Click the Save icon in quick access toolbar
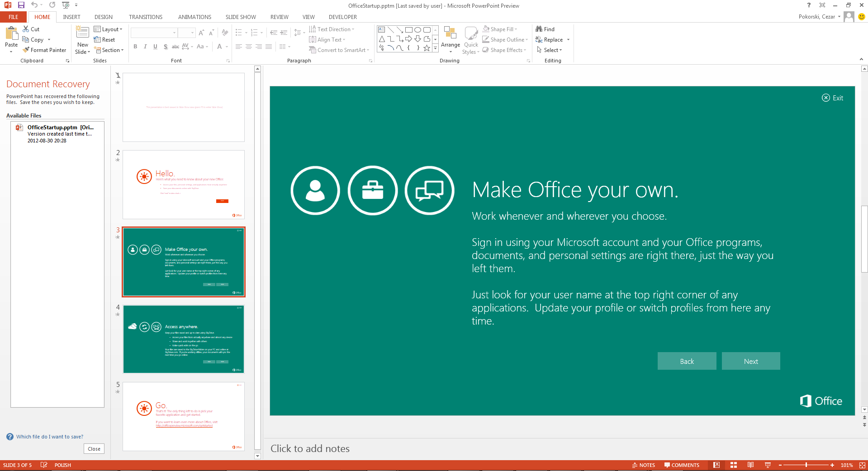This screenshot has height=471, width=868. (x=21, y=5)
